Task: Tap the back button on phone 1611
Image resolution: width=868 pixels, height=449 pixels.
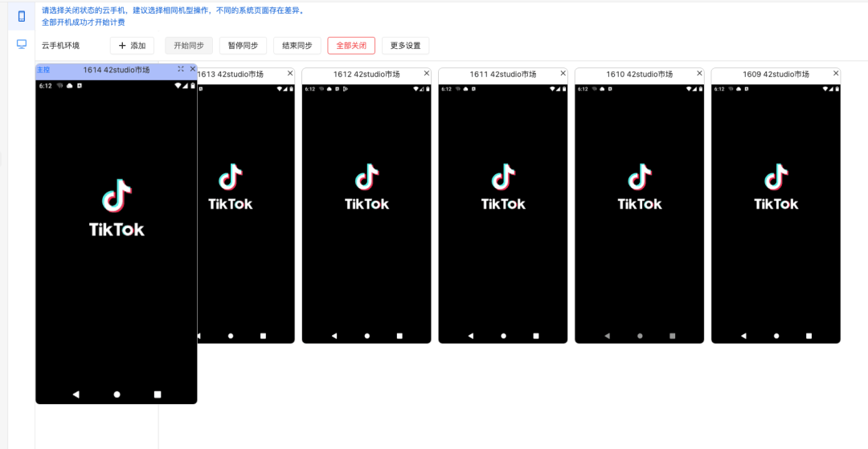Action: pyautogui.click(x=470, y=336)
